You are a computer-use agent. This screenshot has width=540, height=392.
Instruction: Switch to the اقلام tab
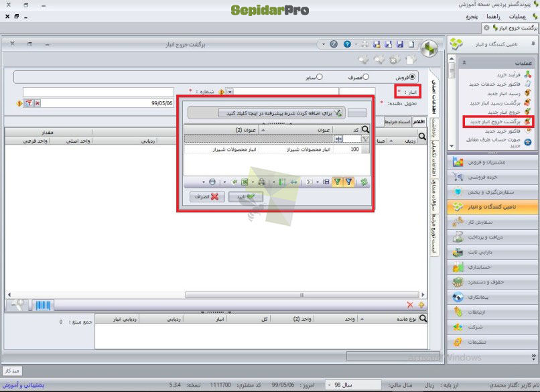coord(419,121)
